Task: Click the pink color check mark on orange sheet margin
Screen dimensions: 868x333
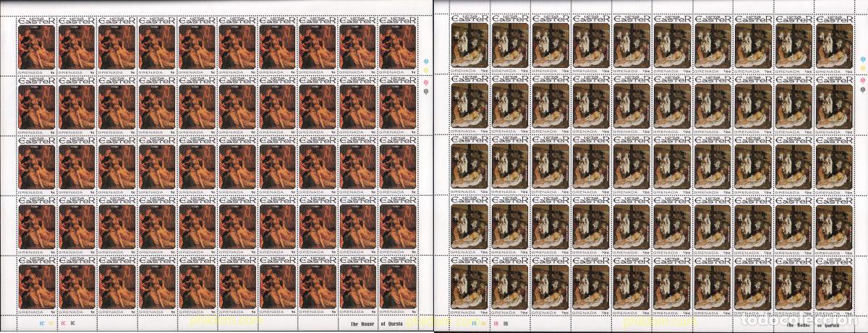Action: [x=426, y=82]
